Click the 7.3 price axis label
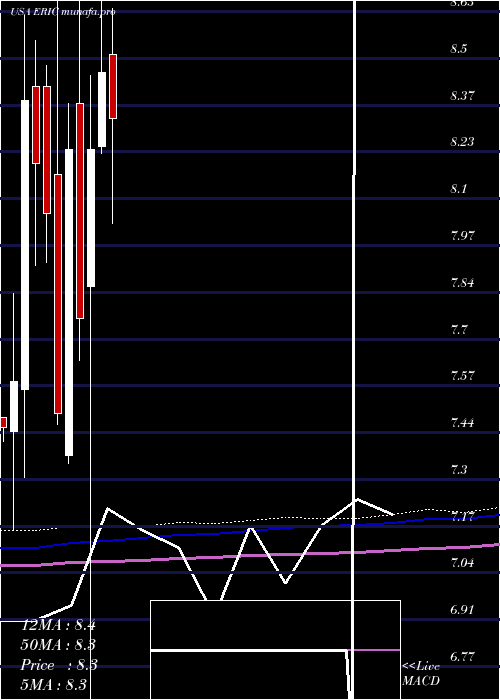Viewport: 500px width, 700px height. point(458,470)
